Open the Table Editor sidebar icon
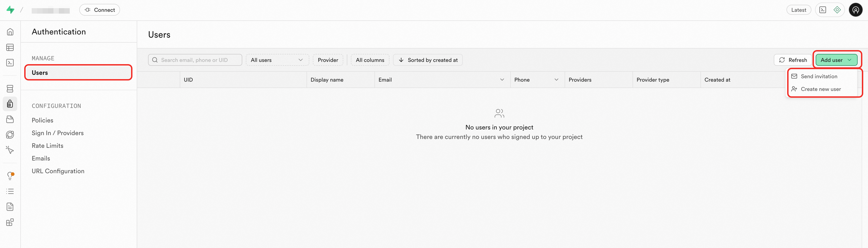 (10, 47)
